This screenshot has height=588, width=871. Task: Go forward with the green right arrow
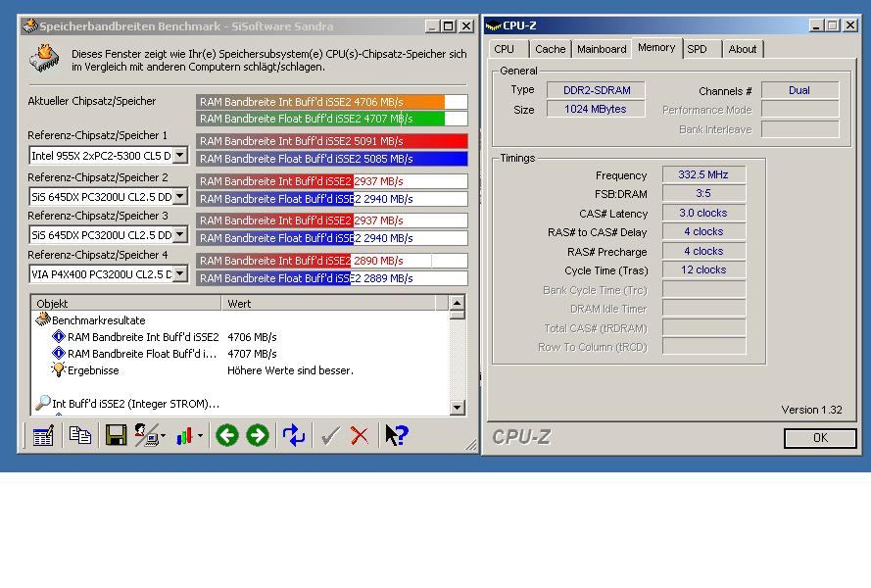click(258, 435)
